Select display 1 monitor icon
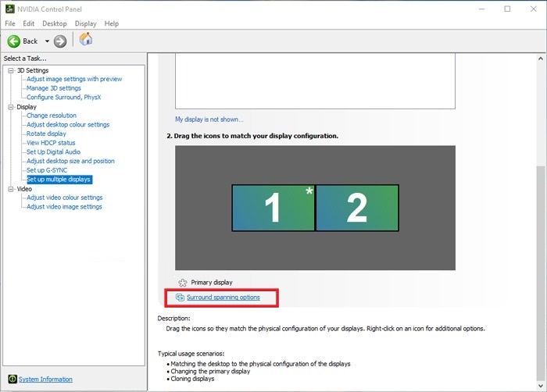Screen dimensions: 547x392 tap(273, 208)
